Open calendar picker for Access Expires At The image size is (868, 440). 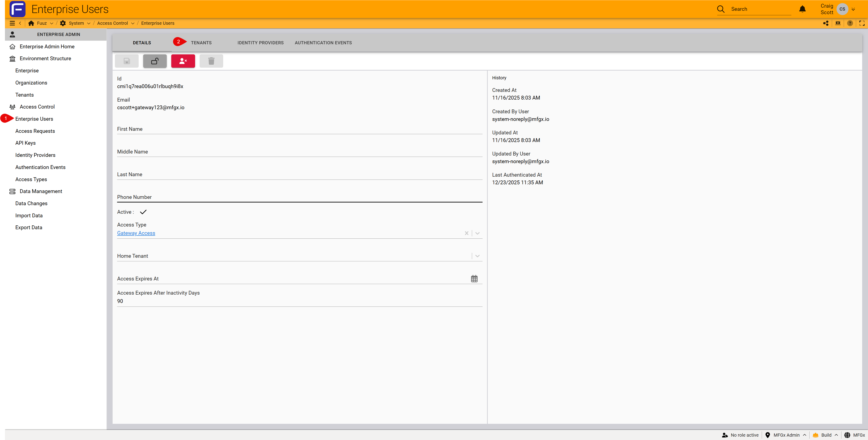[x=474, y=279]
